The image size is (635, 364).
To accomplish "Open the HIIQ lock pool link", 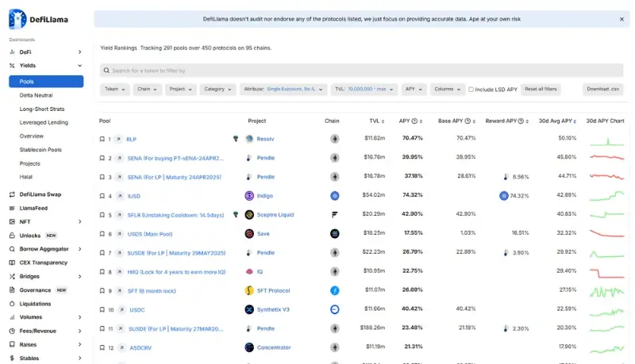I will click(176, 272).
